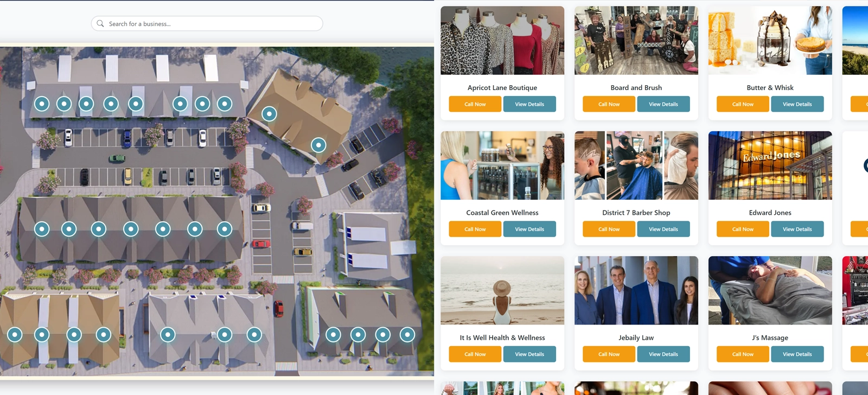
Task: Select rightmost map marker in top building row
Action: point(225,104)
